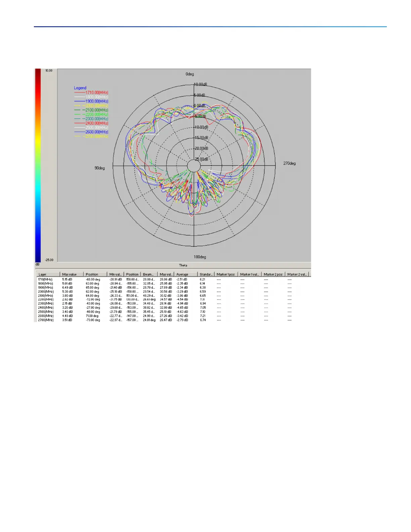Click the Min val... column header
The image size is (411, 532).
[116, 274]
